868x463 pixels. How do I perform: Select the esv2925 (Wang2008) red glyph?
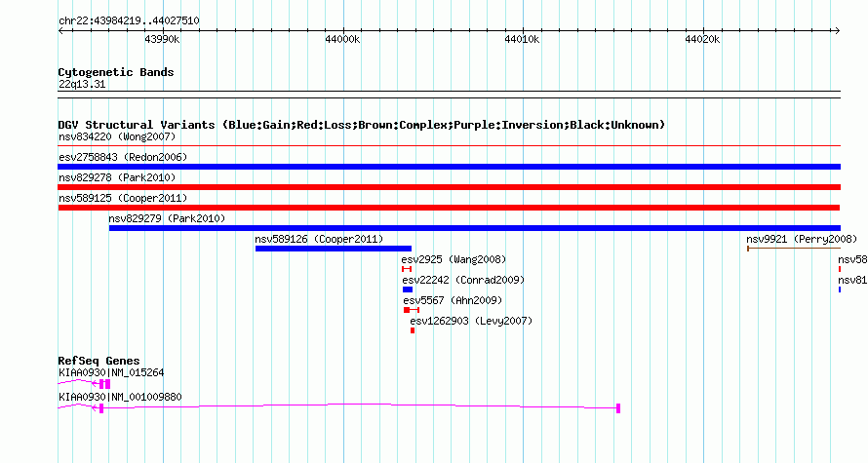[407, 269]
